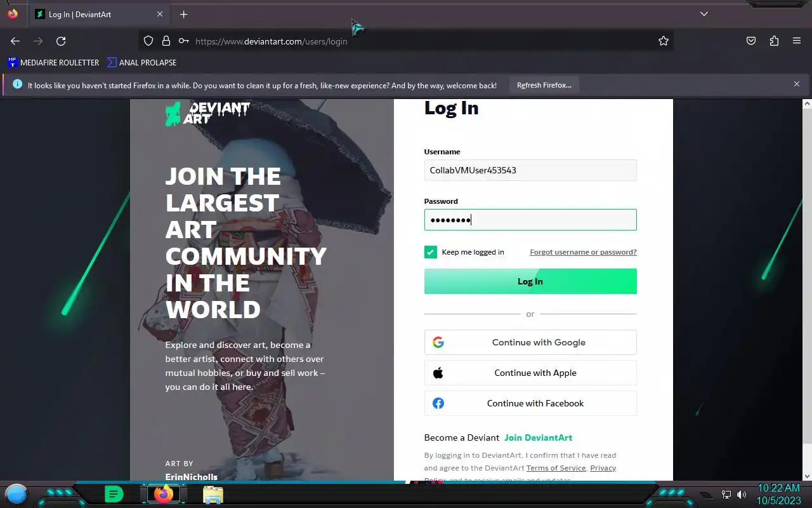Show site security padlock info
Image resolution: width=812 pixels, height=508 pixels.
[x=166, y=41]
